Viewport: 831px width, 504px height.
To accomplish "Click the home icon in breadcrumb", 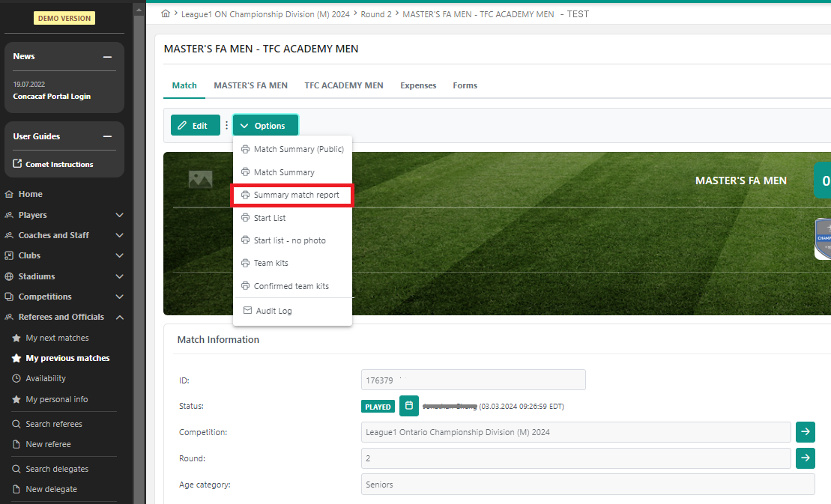I will [x=166, y=14].
